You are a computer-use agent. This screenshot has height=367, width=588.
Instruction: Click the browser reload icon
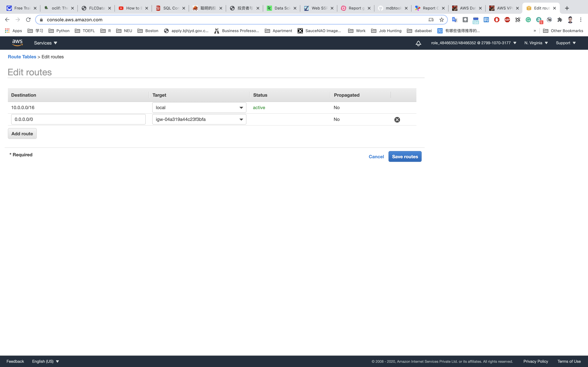(28, 20)
